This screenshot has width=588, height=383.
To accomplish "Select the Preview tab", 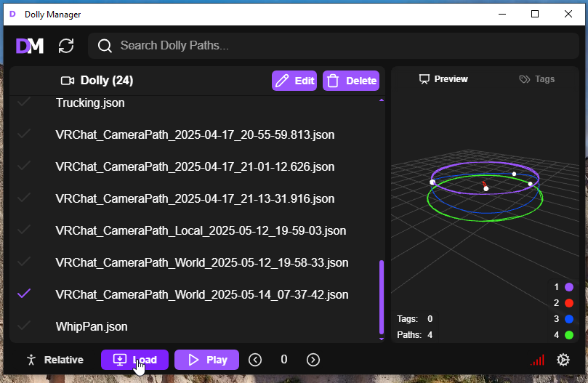I will tap(443, 79).
